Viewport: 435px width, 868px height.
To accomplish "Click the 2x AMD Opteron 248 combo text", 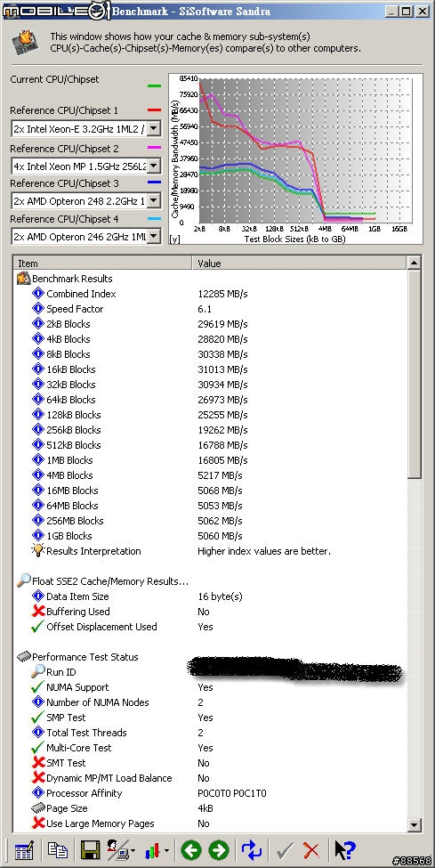I will click(78, 200).
